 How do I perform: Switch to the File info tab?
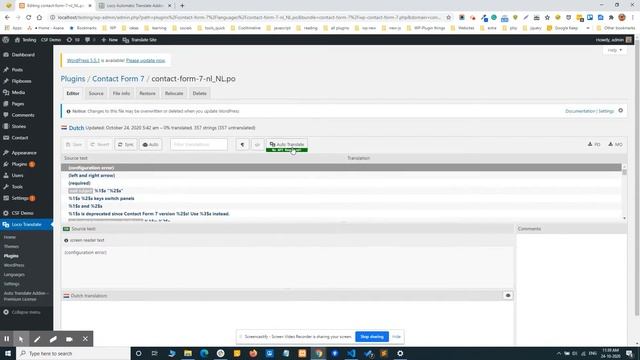click(x=121, y=93)
